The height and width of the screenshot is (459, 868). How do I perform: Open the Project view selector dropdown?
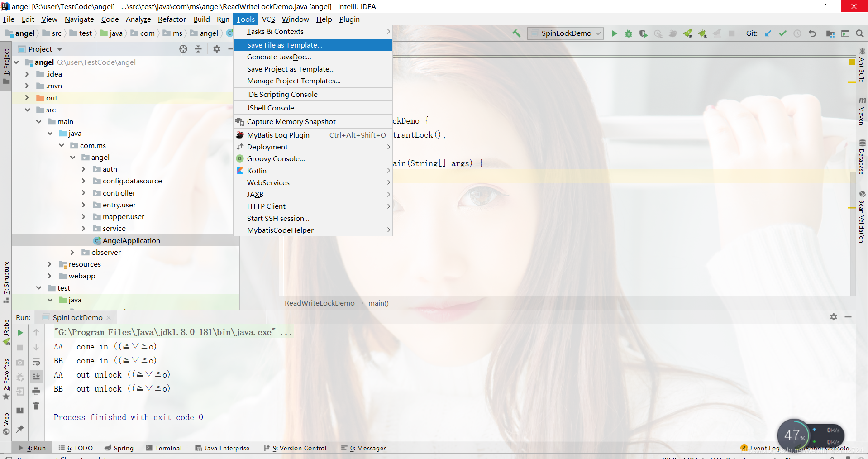(60, 49)
